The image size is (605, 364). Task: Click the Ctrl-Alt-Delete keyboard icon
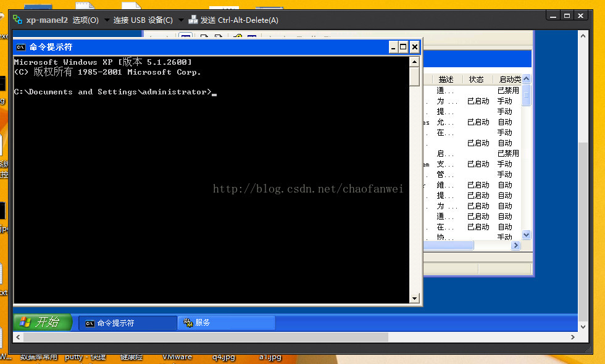pos(193,19)
